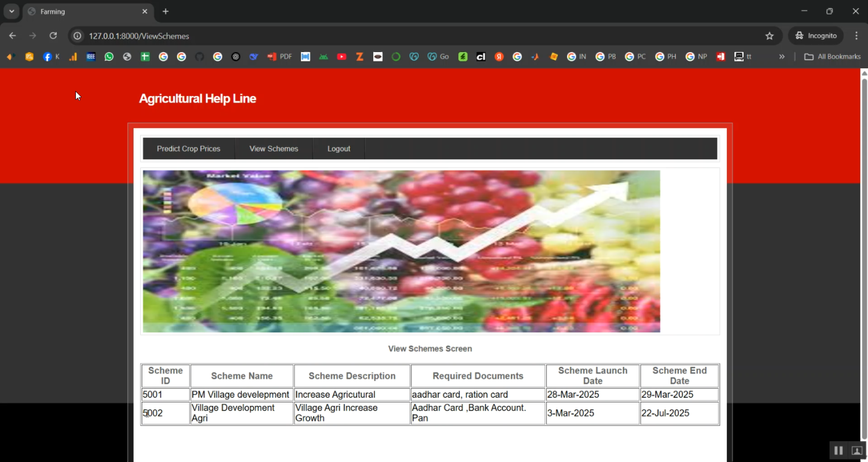This screenshot has height=462, width=868.
Task: Click the Village Development Agri cell
Action: pos(242,413)
